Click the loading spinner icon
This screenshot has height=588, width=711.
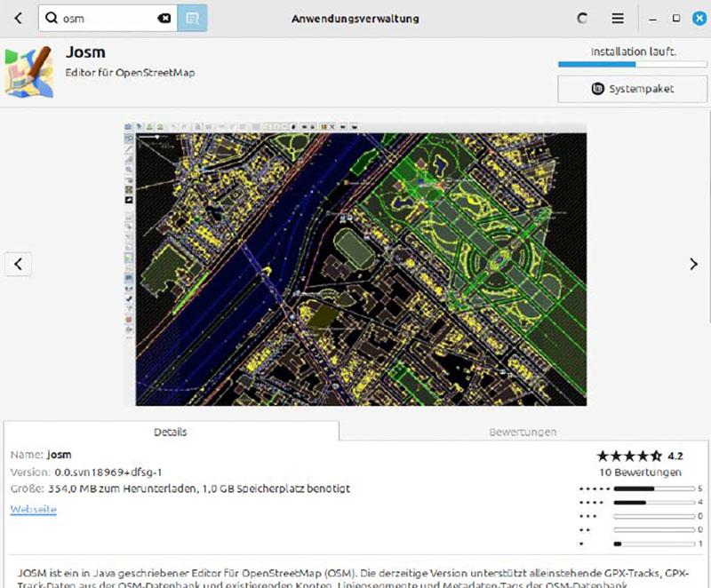[583, 18]
